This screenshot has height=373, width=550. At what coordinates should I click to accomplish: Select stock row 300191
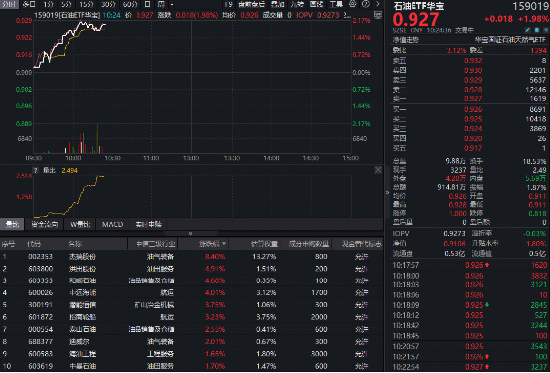pyautogui.click(x=191, y=305)
